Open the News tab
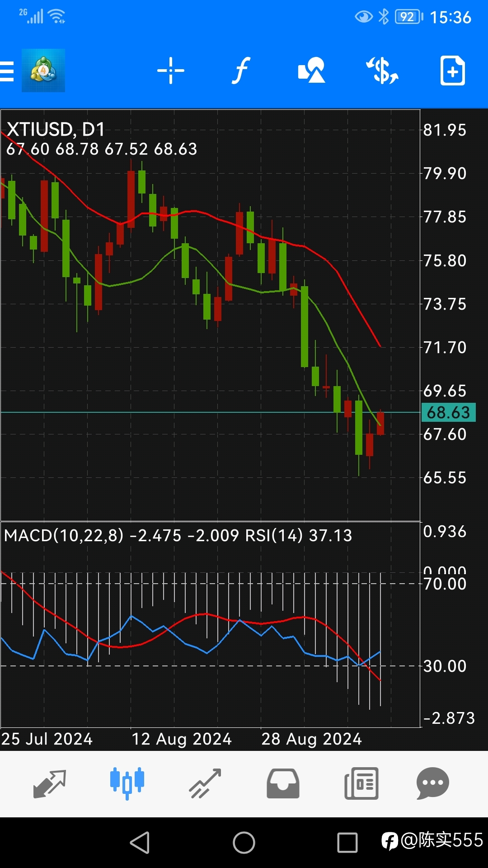 coord(361,783)
